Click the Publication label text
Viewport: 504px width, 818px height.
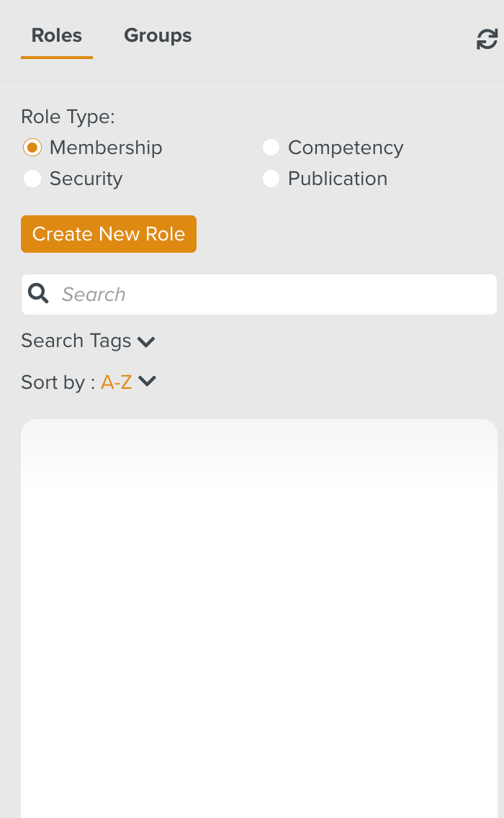point(338,179)
